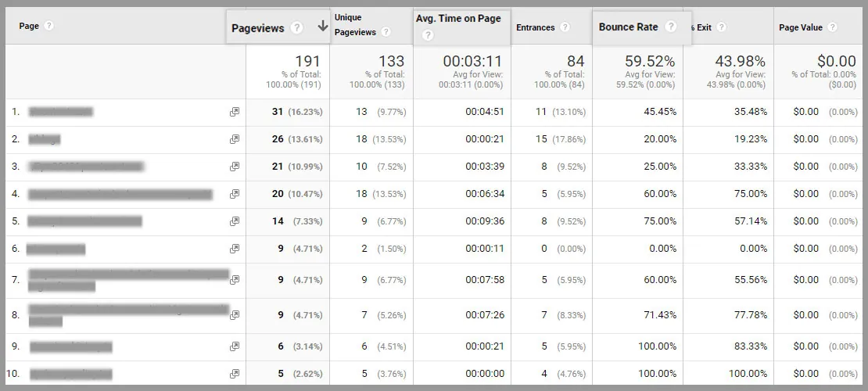Click the help icon beside Page Value
The image size is (868, 391).
click(x=832, y=27)
